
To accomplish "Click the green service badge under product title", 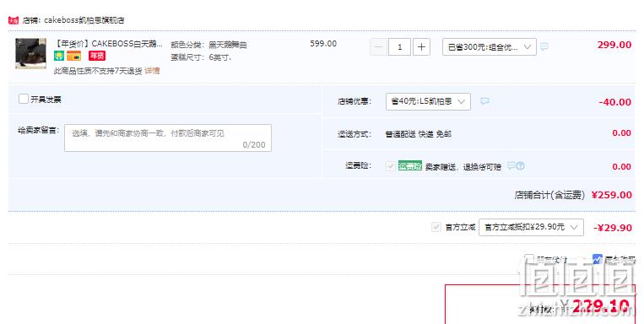I will click(59, 56).
